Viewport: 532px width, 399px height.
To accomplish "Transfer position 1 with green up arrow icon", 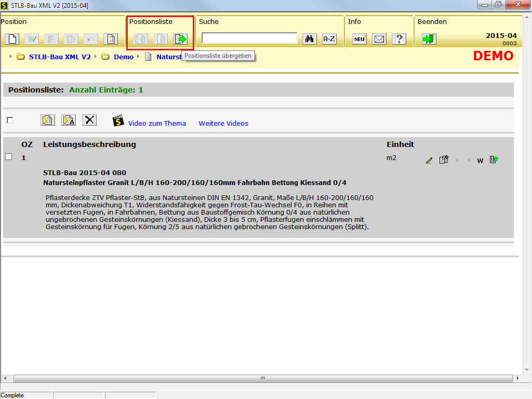I will tap(494, 159).
